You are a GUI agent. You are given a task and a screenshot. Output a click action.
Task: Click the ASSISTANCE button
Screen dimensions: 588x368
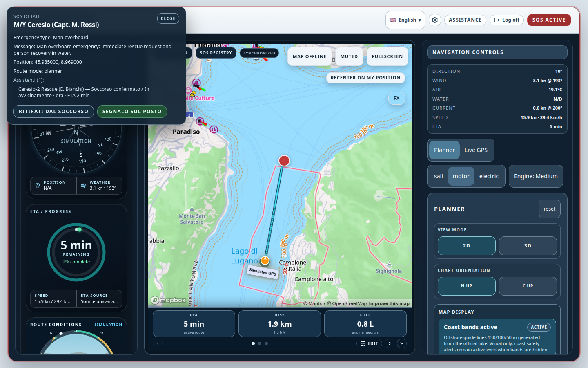465,20
